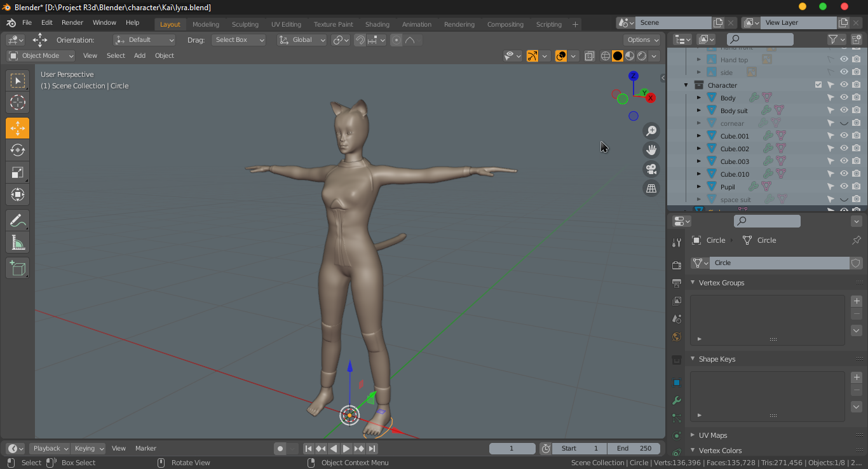Open the Options dropdown
The height and width of the screenshot is (469, 868).
(x=642, y=39)
